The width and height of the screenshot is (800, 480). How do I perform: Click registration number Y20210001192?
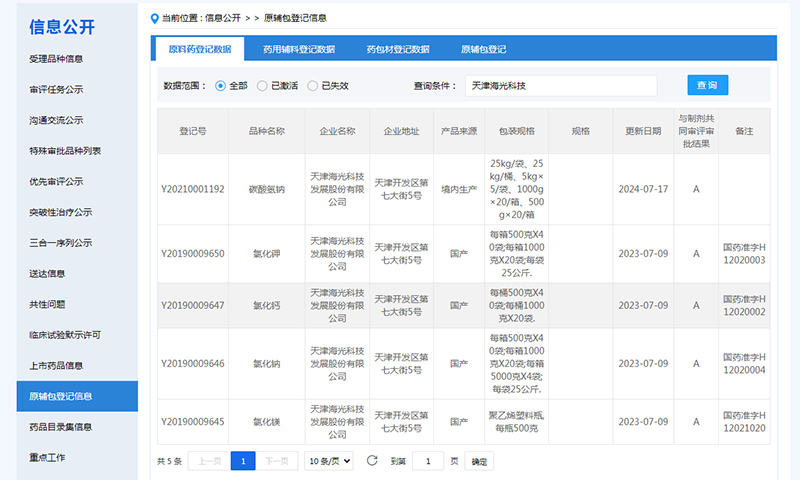click(192, 189)
